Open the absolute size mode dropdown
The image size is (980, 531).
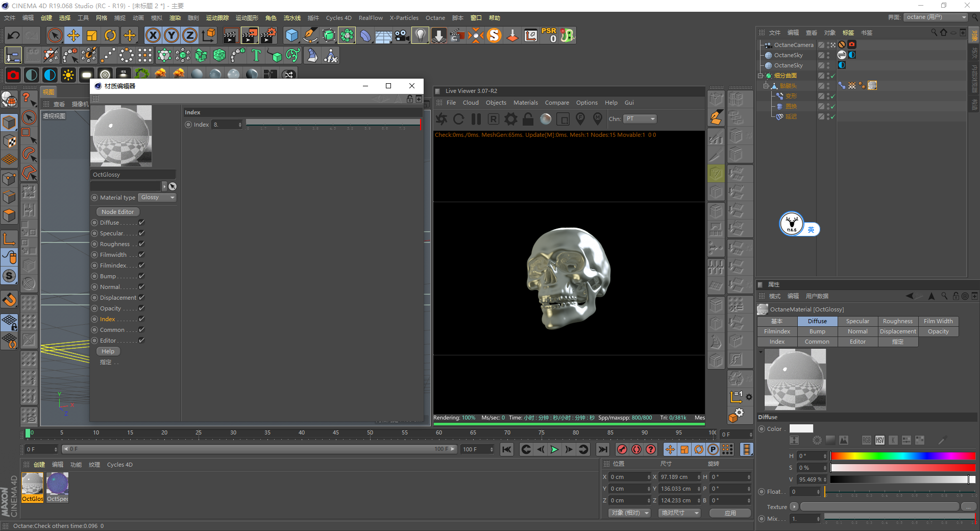click(679, 513)
